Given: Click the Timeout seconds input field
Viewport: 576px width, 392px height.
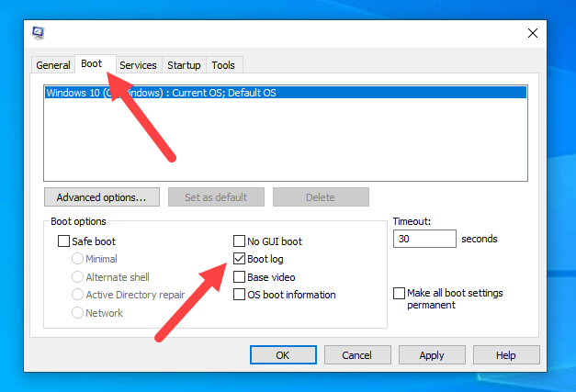Looking at the screenshot, I should point(424,239).
